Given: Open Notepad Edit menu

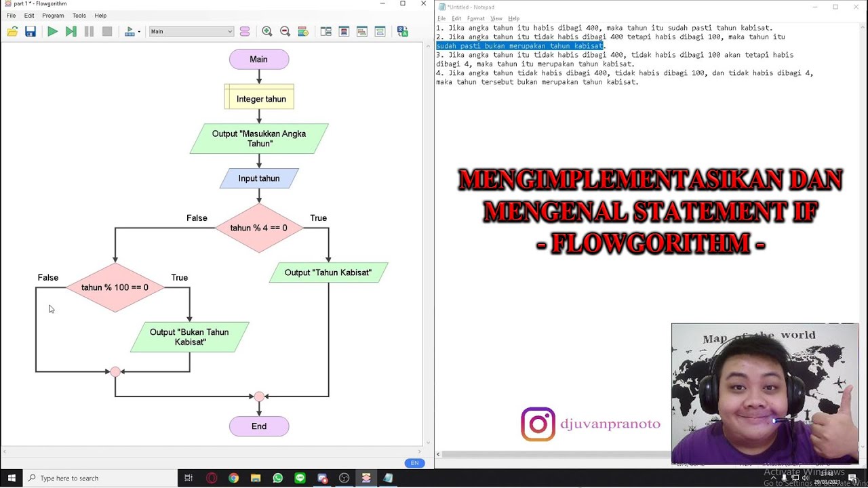Looking at the screenshot, I should coord(456,18).
